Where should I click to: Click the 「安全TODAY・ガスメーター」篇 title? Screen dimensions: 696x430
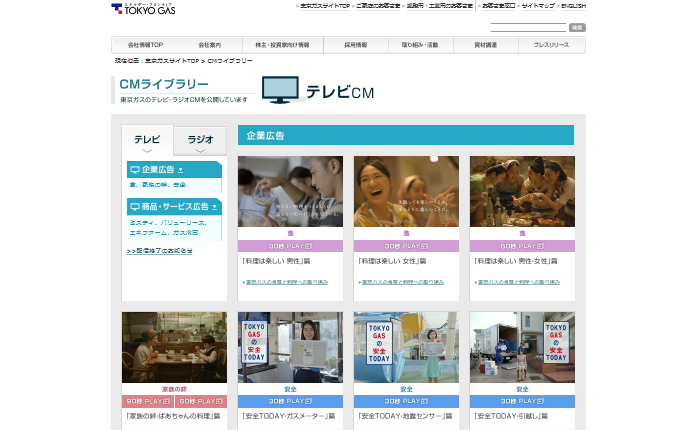(289, 416)
